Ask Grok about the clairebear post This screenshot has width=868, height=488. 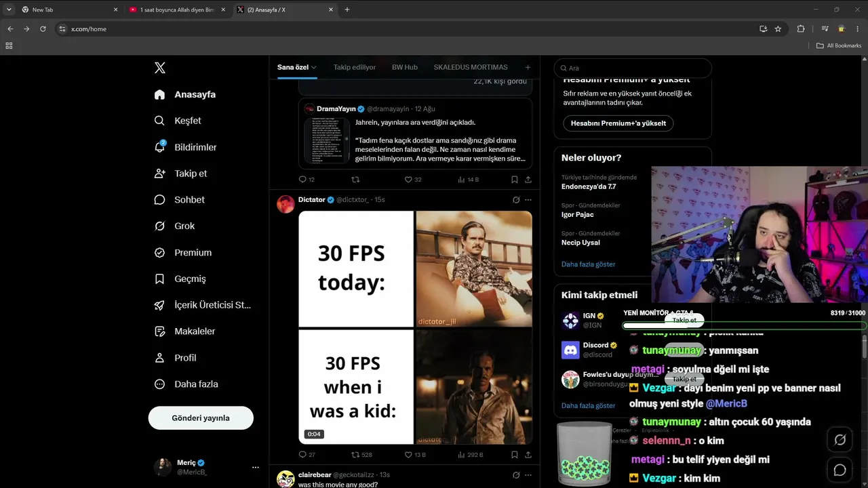click(516, 475)
